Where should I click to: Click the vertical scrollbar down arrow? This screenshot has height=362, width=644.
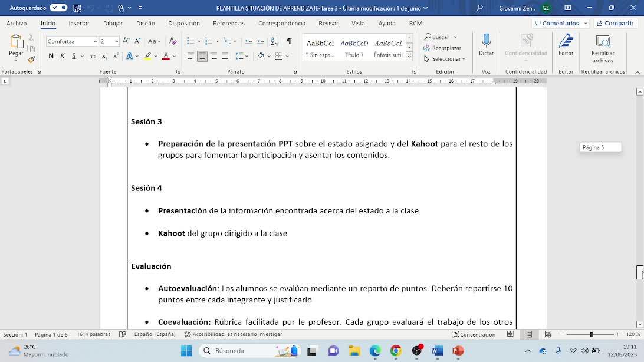point(639,324)
